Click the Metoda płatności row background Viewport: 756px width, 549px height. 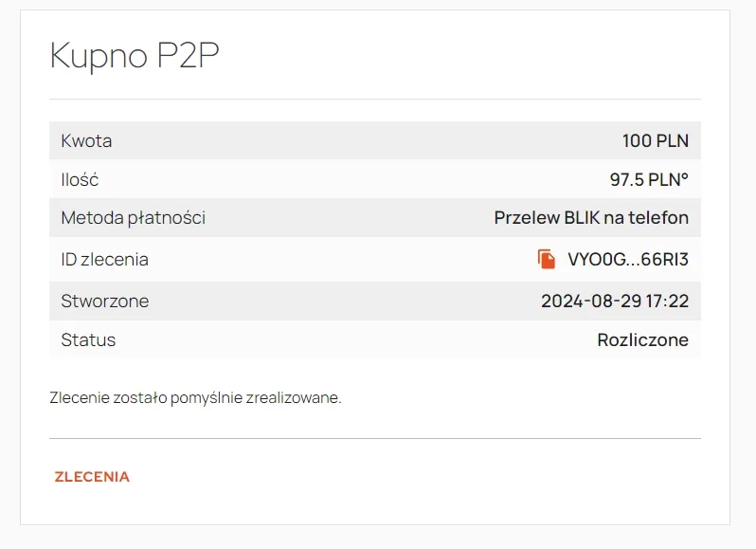tap(375, 217)
